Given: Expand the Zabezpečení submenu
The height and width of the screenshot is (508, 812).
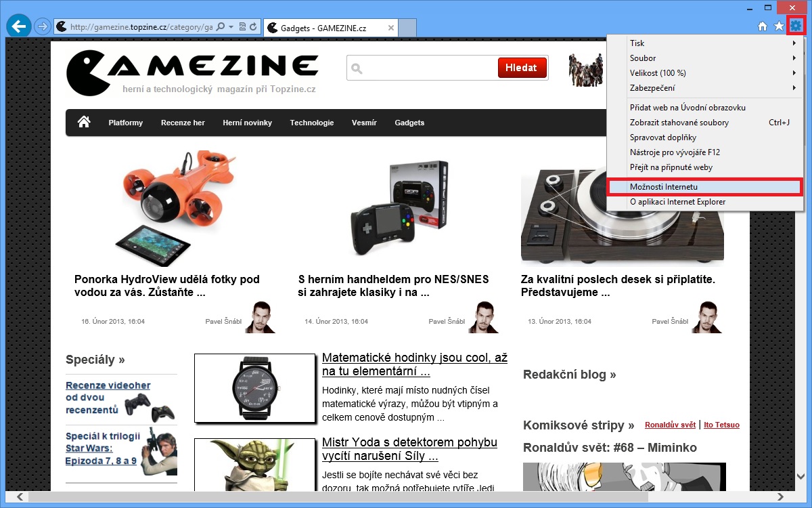Looking at the screenshot, I should pos(705,88).
